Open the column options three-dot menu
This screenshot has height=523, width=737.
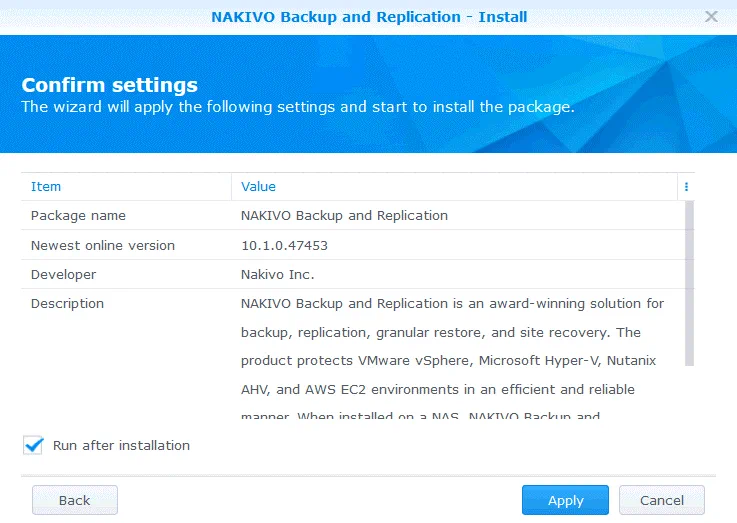click(x=686, y=187)
